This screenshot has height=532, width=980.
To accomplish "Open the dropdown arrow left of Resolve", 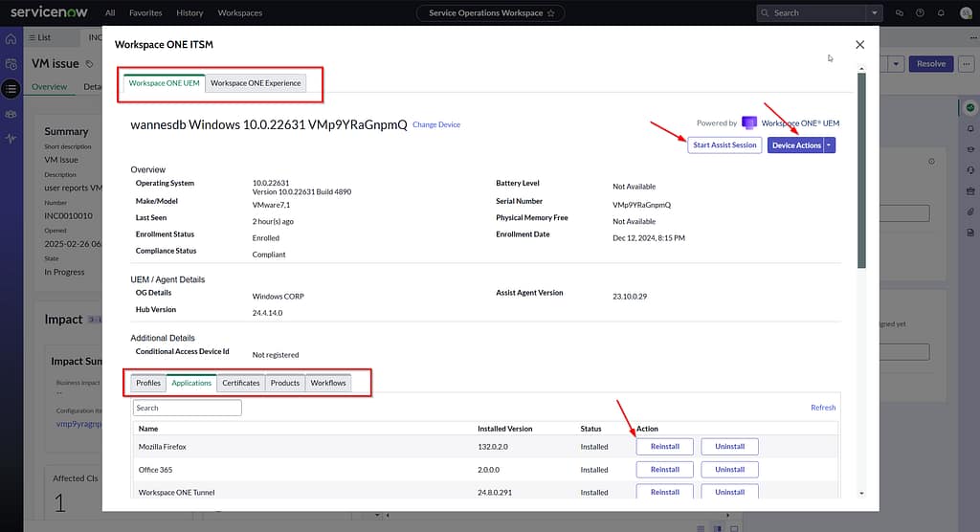I will coord(896,64).
